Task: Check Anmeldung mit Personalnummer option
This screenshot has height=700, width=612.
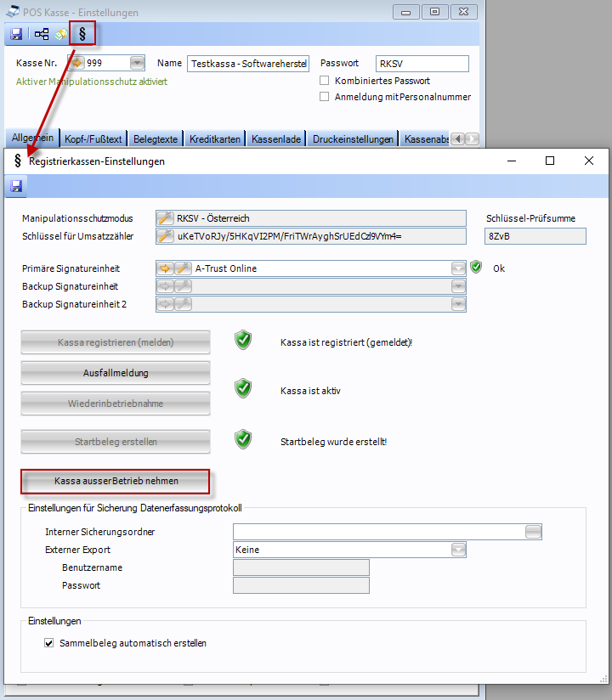Action: pyautogui.click(x=324, y=97)
